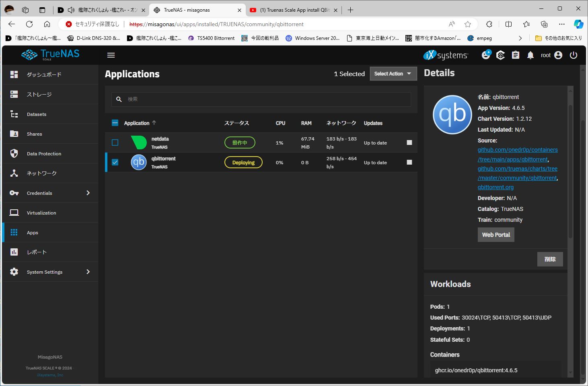Open a new browser tab with the plus button
The width and height of the screenshot is (588, 386).
click(x=350, y=10)
